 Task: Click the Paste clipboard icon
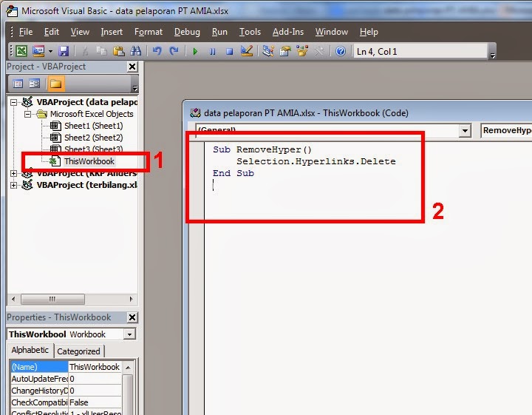(118, 51)
